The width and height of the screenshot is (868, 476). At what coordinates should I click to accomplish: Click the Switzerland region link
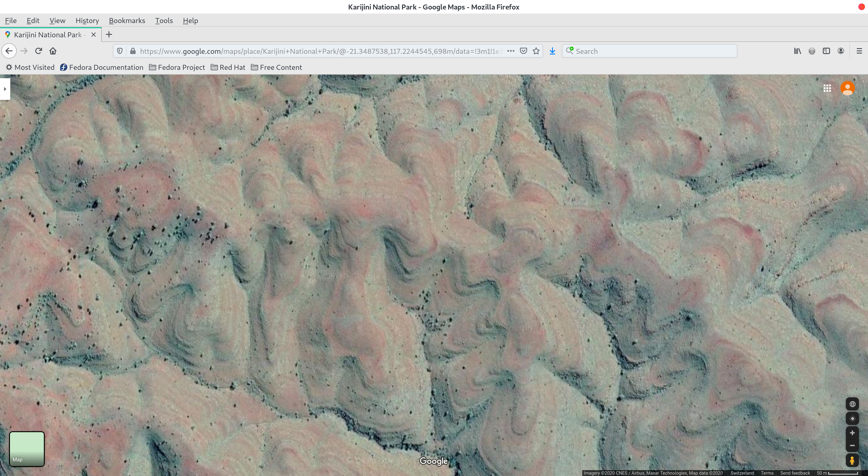tap(742, 473)
